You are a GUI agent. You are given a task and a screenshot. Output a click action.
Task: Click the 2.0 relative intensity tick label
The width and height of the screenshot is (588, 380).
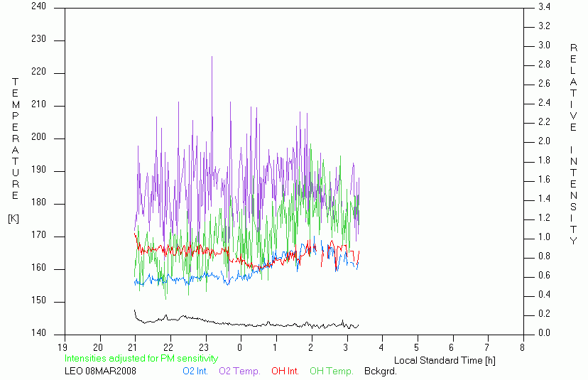(544, 141)
